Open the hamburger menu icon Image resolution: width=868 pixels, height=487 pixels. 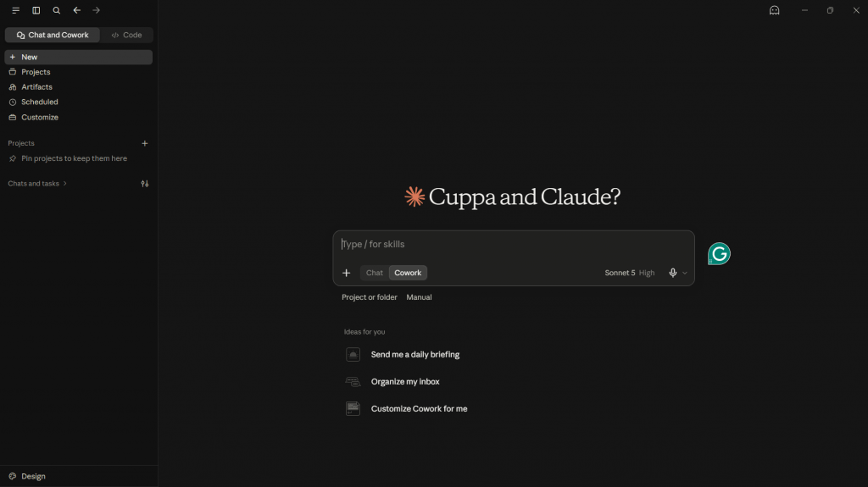pyautogui.click(x=15, y=10)
